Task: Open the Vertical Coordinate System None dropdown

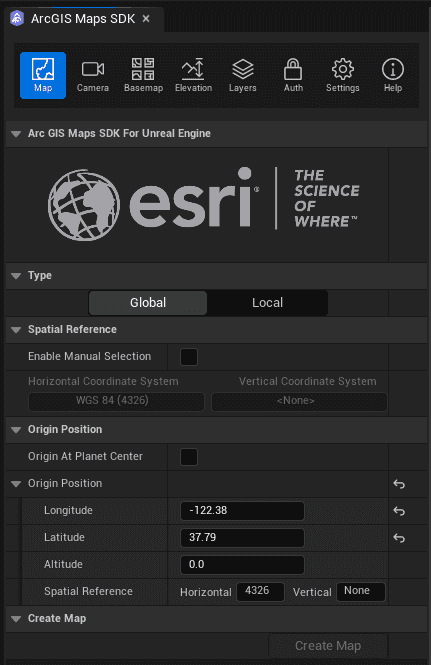Action: 299,401
